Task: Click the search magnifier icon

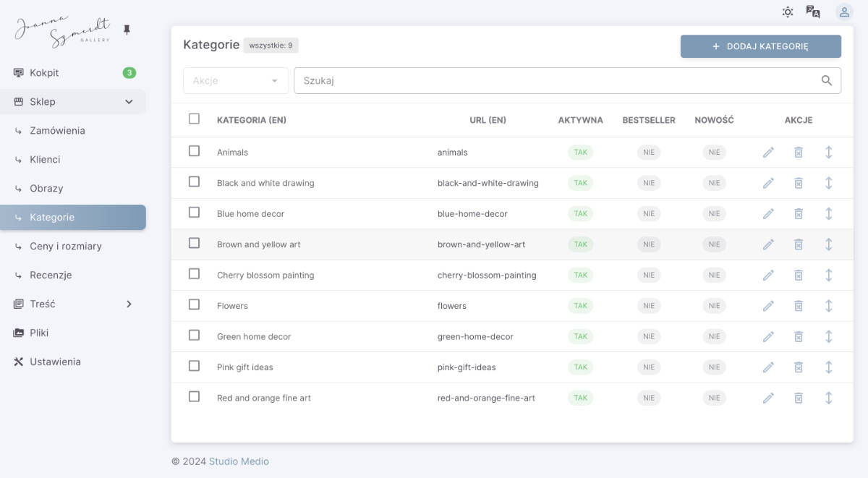Action: click(x=827, y=81)
